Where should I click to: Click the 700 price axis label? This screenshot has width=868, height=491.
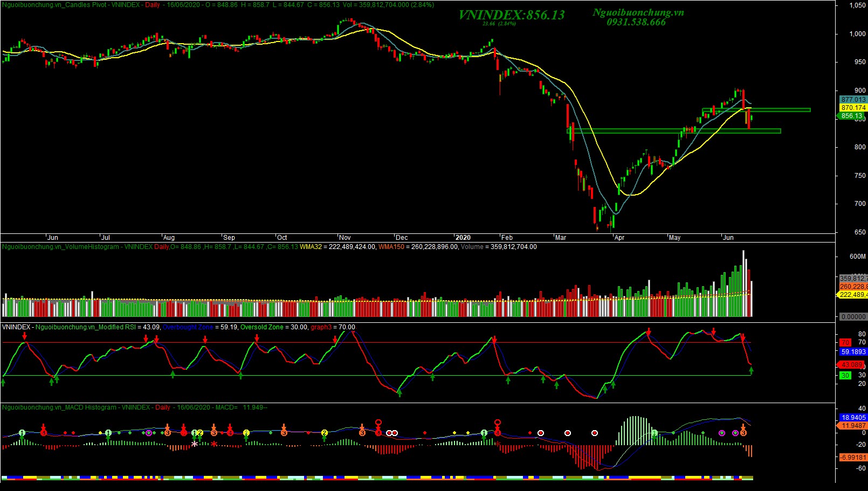(860, 204)
